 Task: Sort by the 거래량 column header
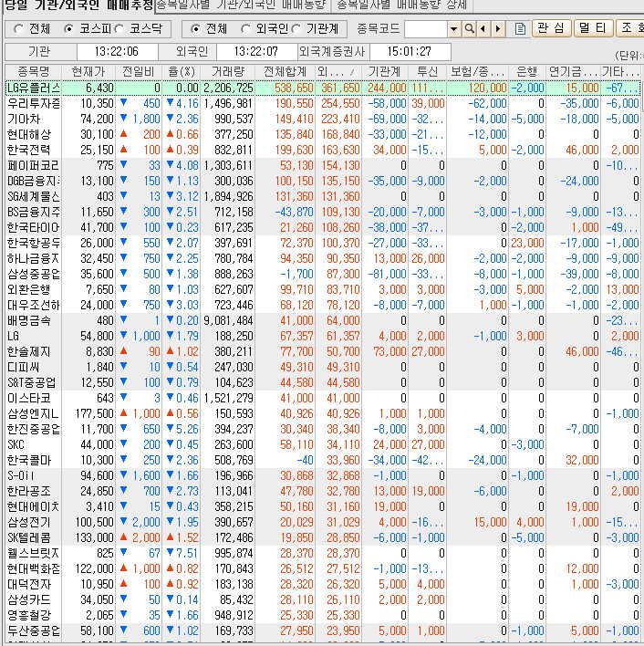click(x=228, y=72)
